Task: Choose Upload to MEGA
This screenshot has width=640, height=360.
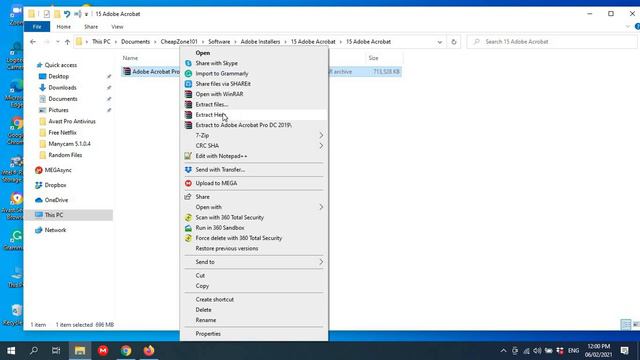Action: pos(254,183)
